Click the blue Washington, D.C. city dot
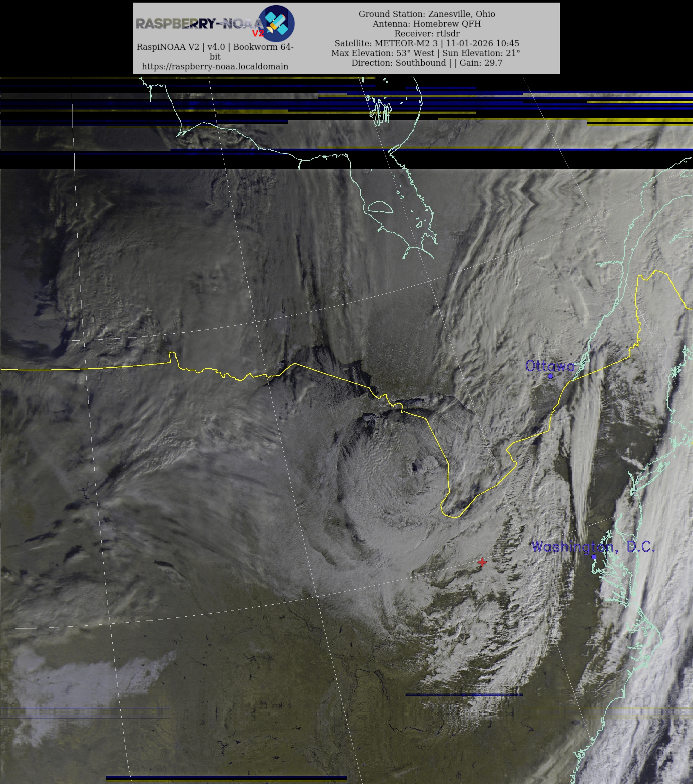 point(594,557)
